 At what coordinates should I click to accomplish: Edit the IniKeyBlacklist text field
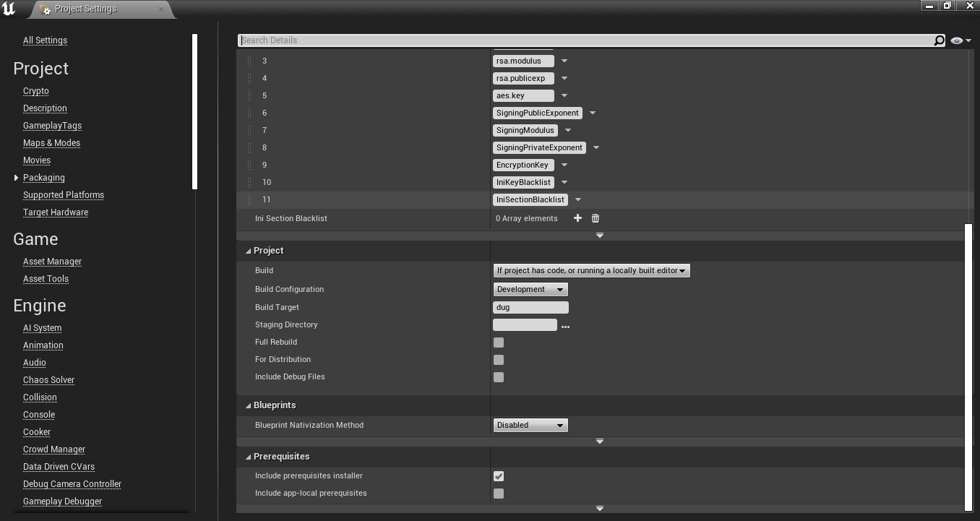tap(523, 182)
